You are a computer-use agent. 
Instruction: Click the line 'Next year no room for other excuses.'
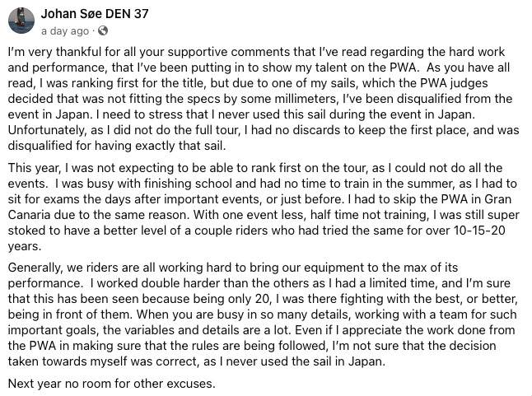[x=111, y=383]
